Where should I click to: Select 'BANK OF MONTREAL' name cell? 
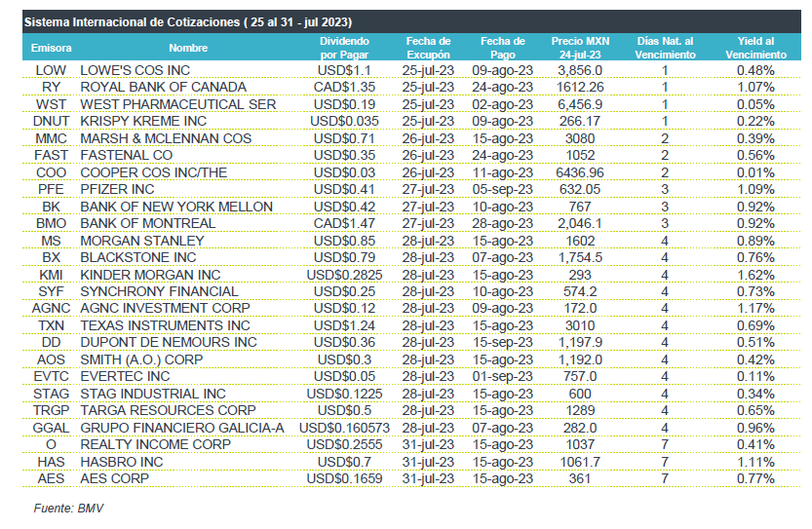click(147, 224)
